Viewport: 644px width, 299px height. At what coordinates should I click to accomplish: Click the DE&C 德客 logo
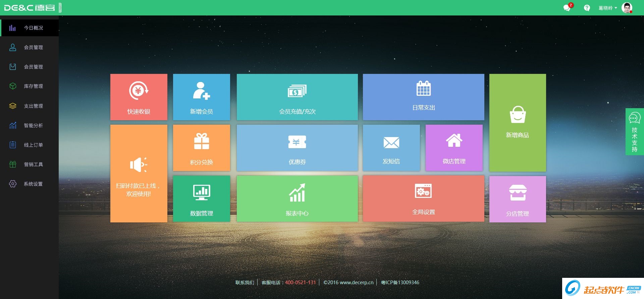click(30, 8)
